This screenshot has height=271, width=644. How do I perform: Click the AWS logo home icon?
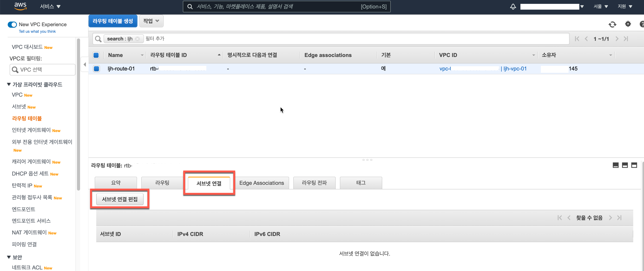click(x=20, y=6)
